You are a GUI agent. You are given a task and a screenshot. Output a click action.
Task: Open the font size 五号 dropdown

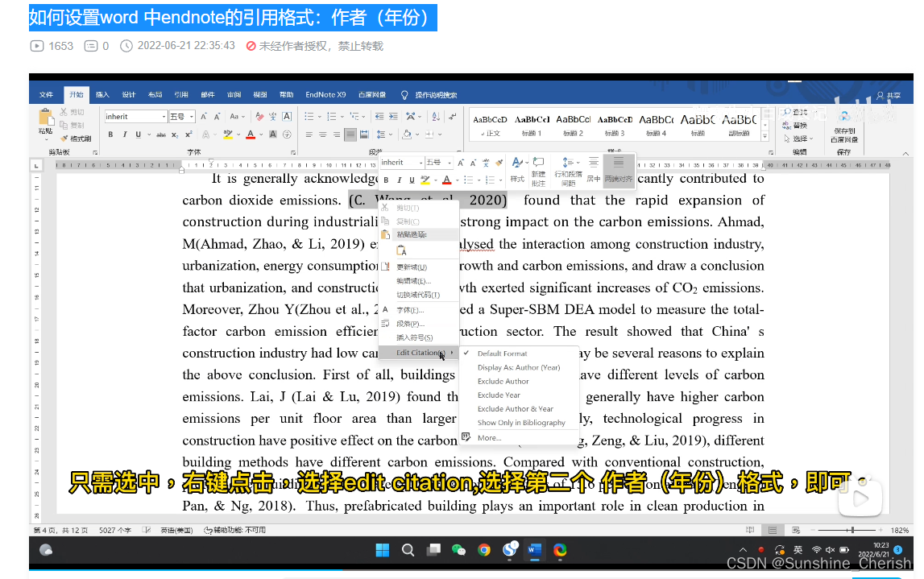[x=191, y=116]
